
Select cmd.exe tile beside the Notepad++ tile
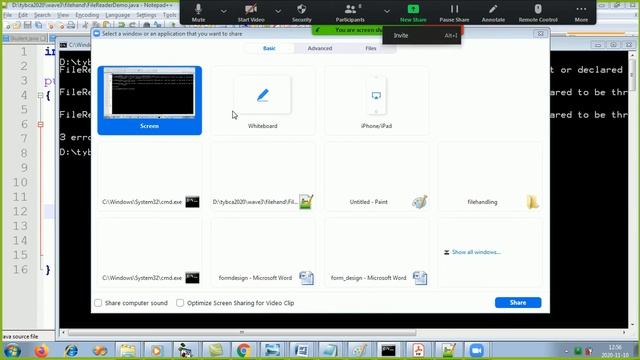coord(149,176)
